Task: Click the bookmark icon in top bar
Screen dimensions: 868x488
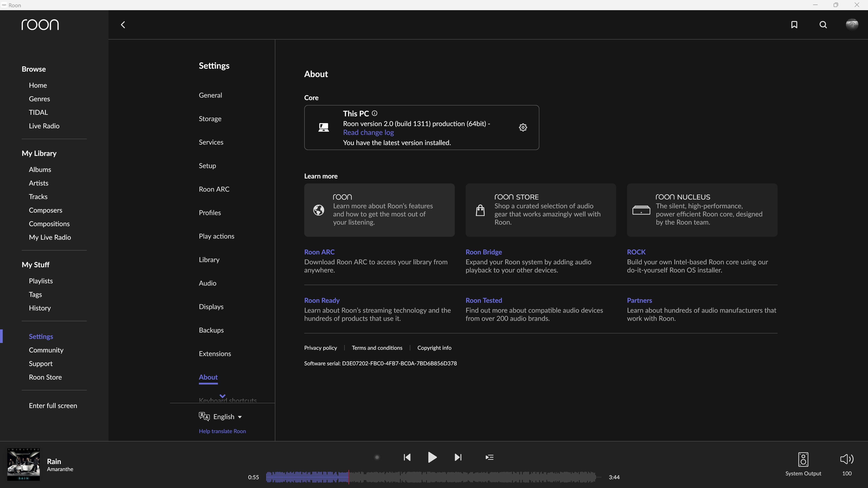Action: click(x=794, y=25)
